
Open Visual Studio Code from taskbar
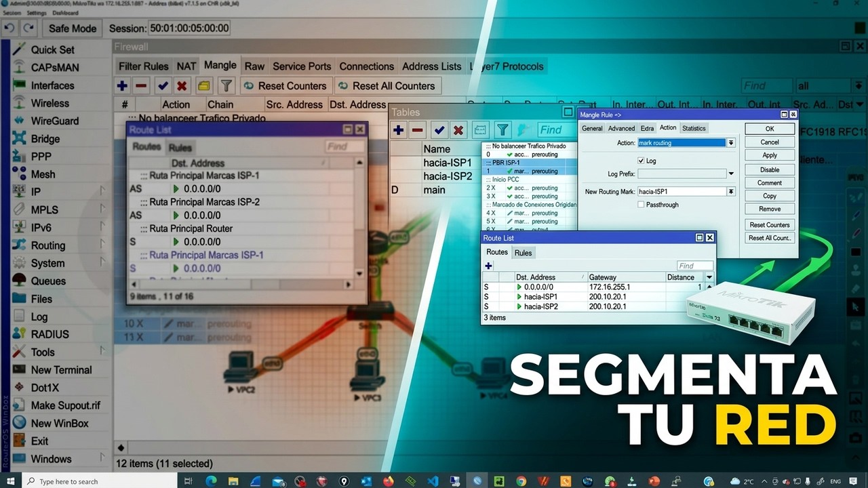[433, 481]
